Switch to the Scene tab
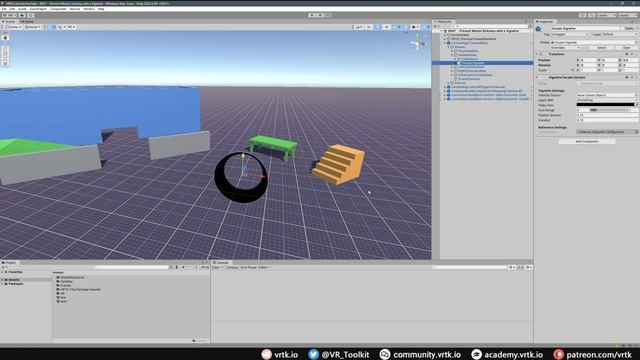Viewport: 640px width, 360px height. tap(9, 22)
